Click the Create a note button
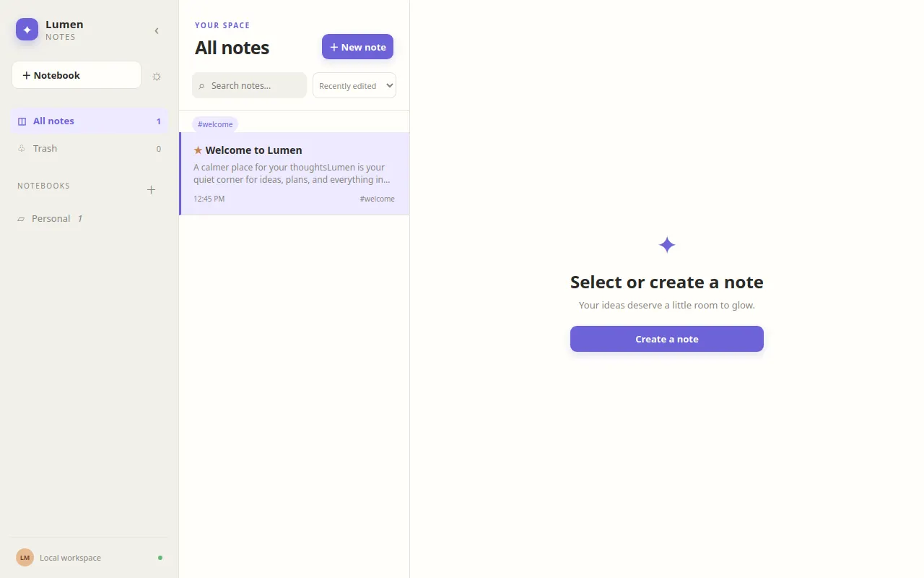The height and width of the screenshot is (578, 924). point(667,339)
